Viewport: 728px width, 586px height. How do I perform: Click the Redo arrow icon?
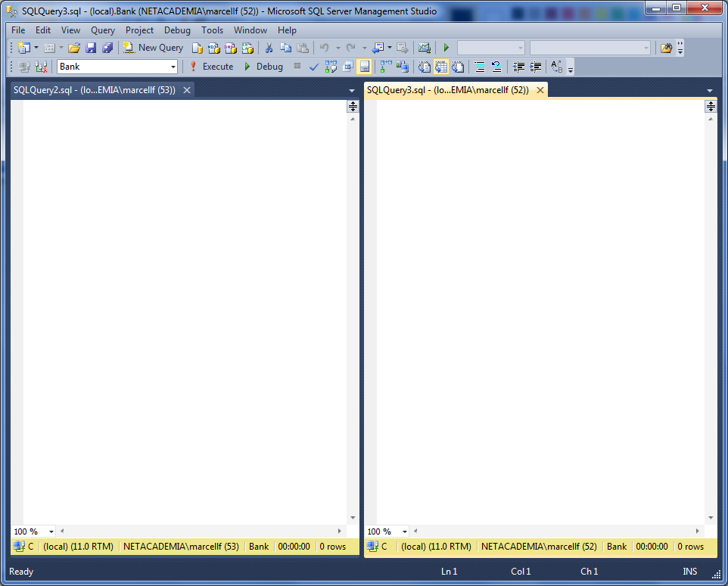tap(351, 48)
